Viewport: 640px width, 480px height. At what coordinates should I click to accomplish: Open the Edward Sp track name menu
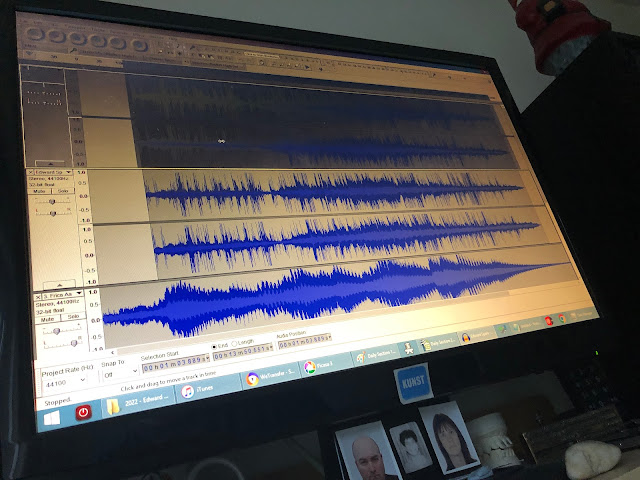point(53,172)
